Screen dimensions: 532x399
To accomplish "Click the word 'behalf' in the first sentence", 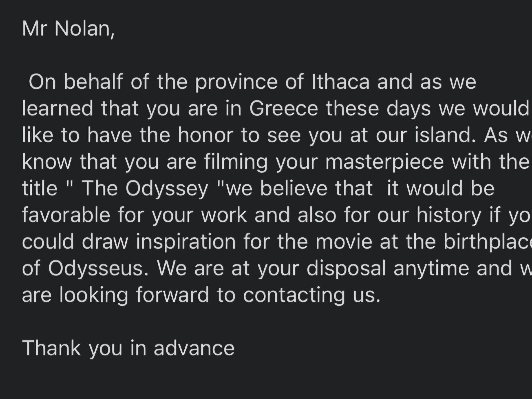I will (93, 82).
